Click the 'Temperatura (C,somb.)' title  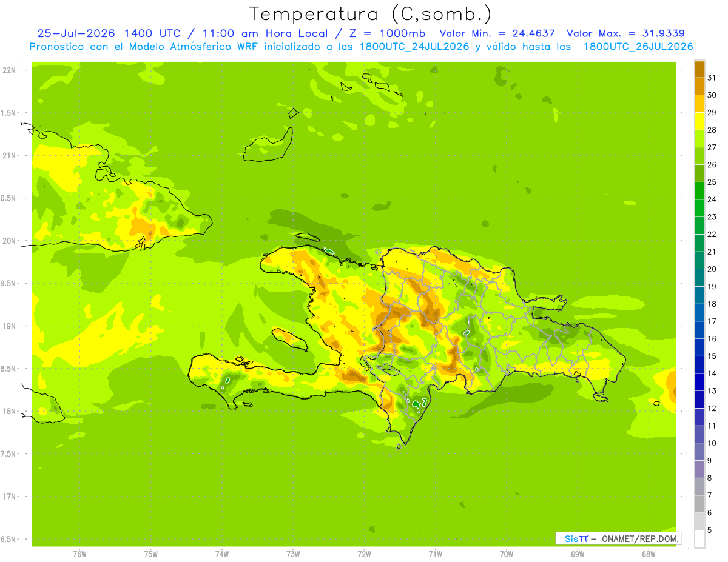[x=370, y=15]
